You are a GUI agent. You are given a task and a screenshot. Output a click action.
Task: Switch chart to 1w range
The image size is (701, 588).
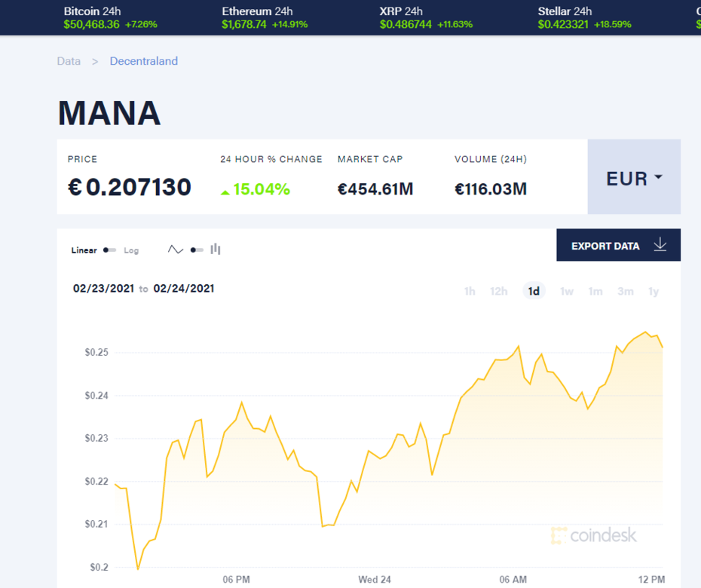pos(567,291)
